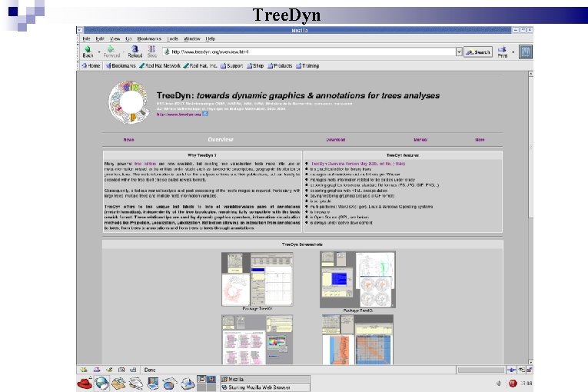Launch the spreadsheet app icon in panel
588x392 pixels.
tap(170, 384)
